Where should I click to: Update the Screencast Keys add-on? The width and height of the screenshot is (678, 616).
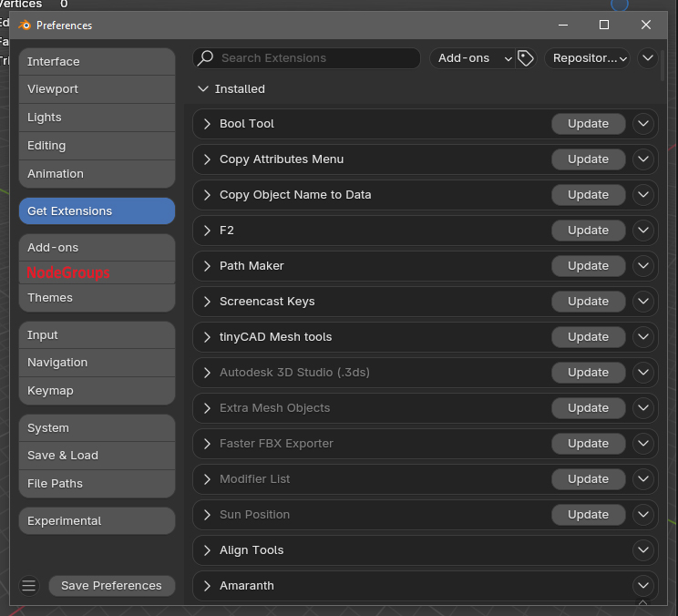(x=588, y=302)
